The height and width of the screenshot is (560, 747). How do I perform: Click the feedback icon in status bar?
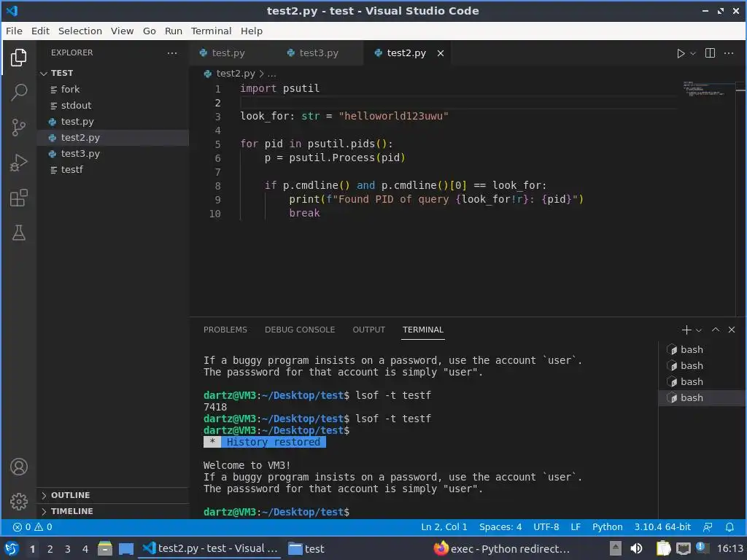[708, 527]
